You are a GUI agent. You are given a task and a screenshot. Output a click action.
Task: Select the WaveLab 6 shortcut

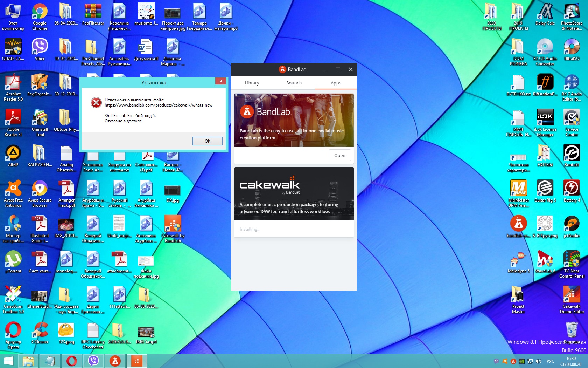click(545, 262)
